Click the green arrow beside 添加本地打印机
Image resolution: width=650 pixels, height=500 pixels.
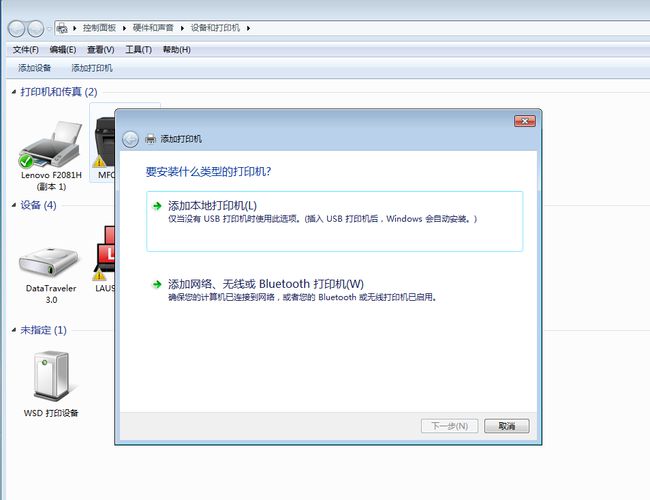157,206
